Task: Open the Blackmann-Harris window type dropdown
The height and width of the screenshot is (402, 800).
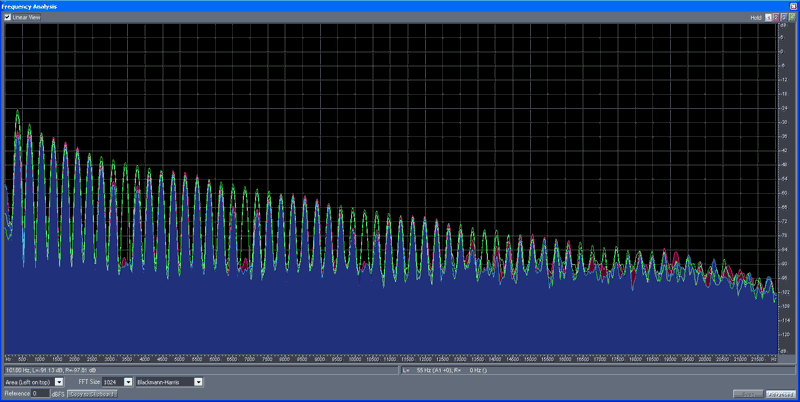Action: point(199,382)
